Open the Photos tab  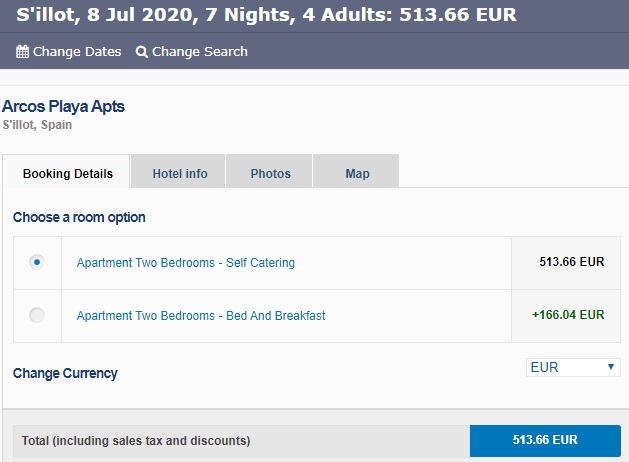click(270, 173)
